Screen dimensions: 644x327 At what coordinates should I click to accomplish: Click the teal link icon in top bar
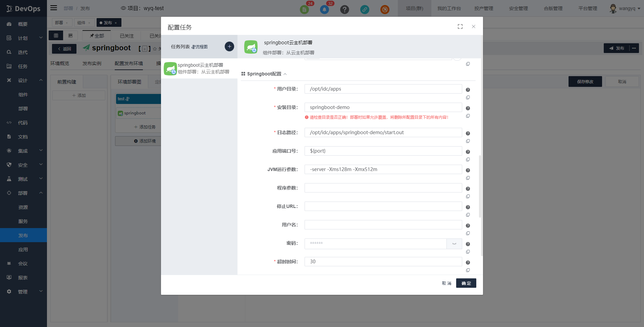365,9
